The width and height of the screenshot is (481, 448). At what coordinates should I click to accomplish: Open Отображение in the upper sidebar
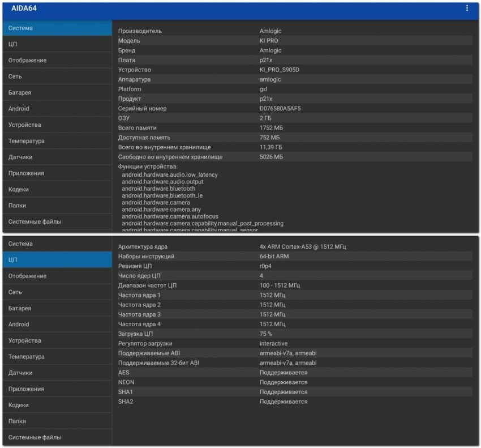click(x=57, y=60)
